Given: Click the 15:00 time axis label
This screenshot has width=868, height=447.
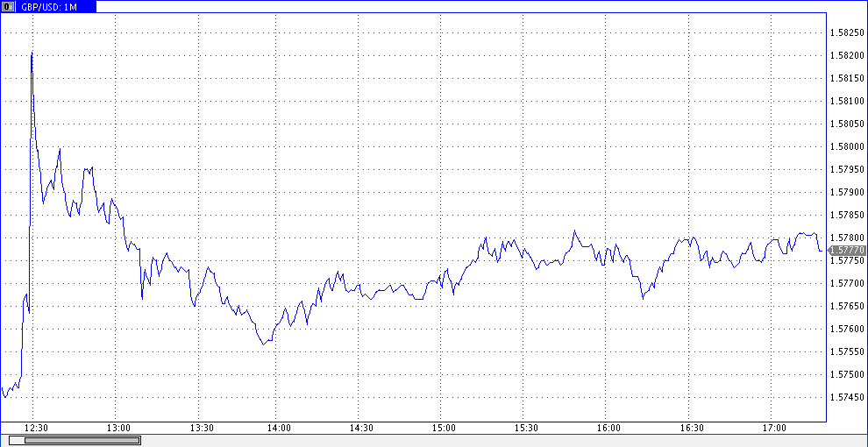Looking at the screenshot, I should click(x=445, y=429).
